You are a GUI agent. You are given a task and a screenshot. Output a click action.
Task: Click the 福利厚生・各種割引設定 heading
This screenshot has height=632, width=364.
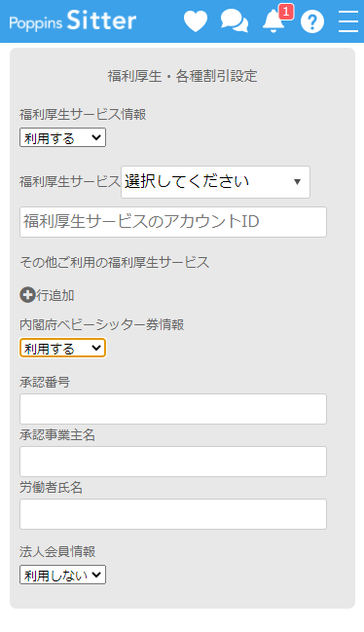click(x=182, y=76)
